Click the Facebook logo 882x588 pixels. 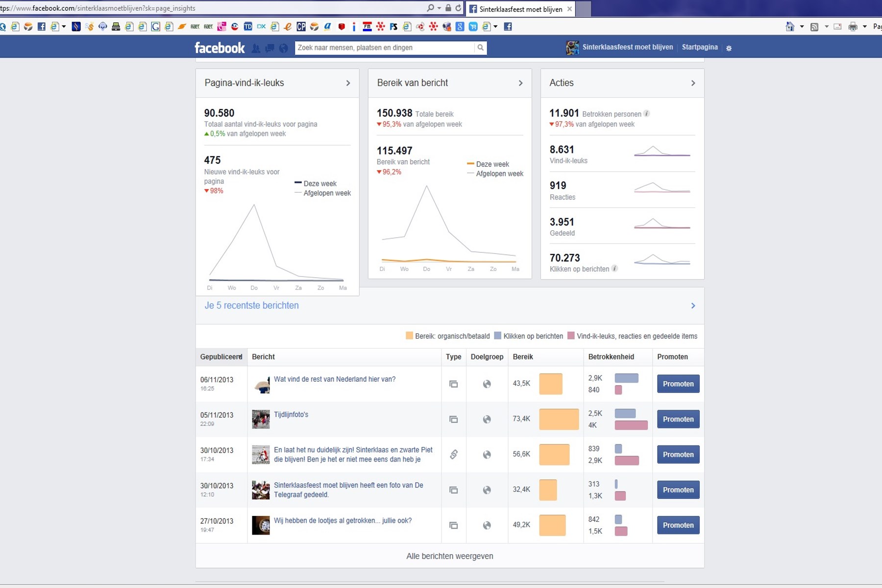point(220,48)
